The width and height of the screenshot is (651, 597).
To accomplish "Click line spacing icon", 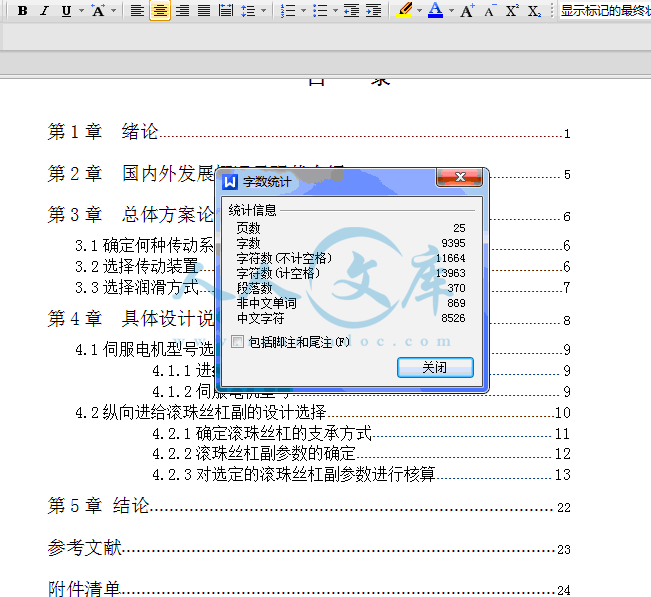I will pyautogui.click(x=248, y=10).
